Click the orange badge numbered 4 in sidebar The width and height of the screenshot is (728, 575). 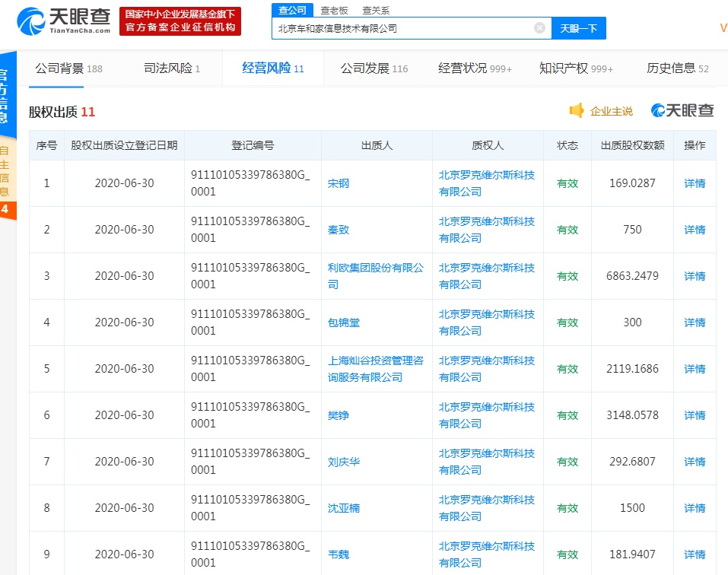click(x=5, y=209)
